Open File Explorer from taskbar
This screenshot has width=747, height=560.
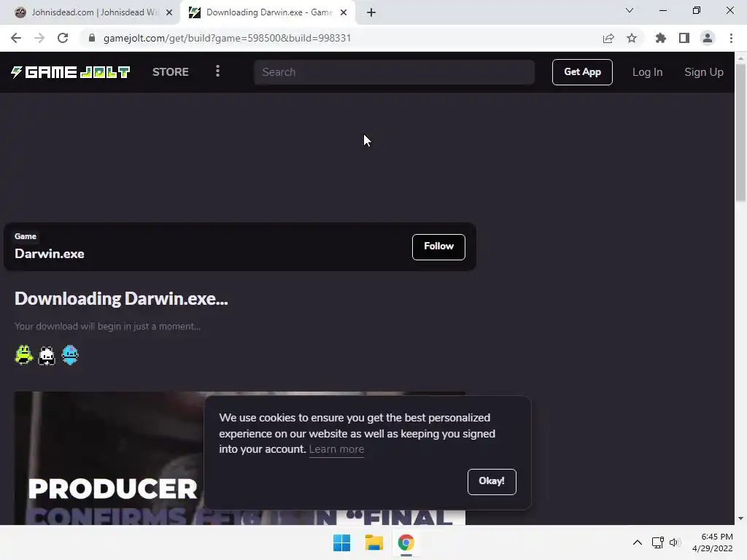374,542
